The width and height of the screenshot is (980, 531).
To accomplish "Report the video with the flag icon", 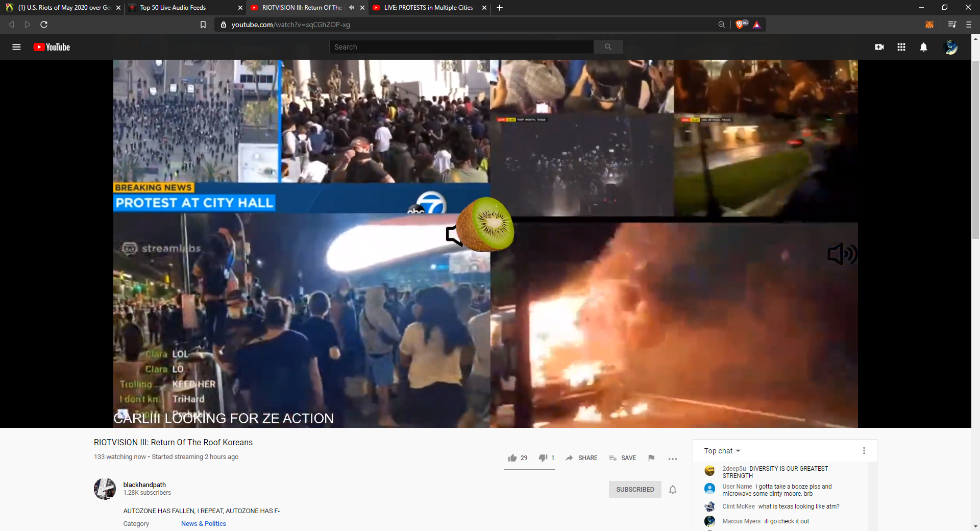I will click(x=651, y=458).
